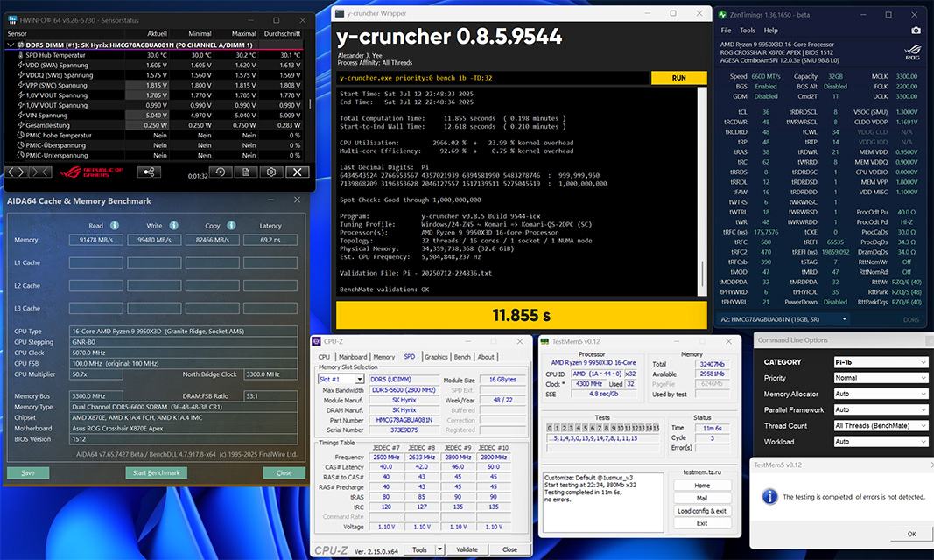Click the 11.855 s result banner
934x560 pixels.
click(x=522, y=315)
